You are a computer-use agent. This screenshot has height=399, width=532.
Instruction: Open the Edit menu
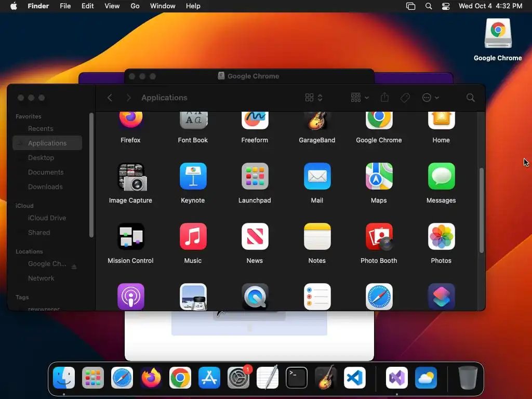[x=87, y=6]
